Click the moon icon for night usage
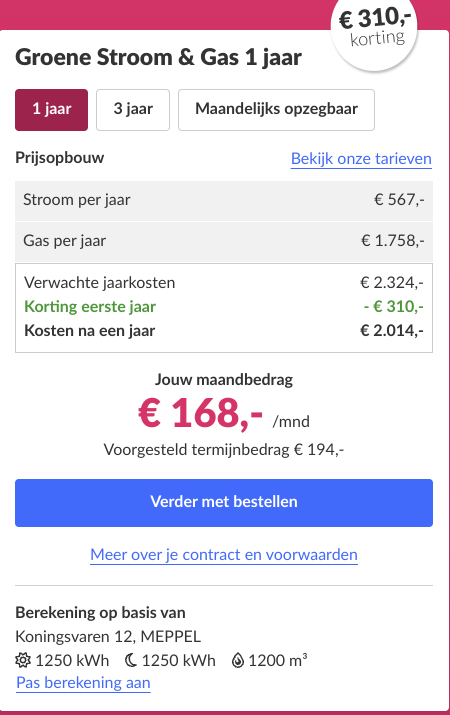Image resolution: width=450 pixels, height=715 pixels. pos(131,660)
